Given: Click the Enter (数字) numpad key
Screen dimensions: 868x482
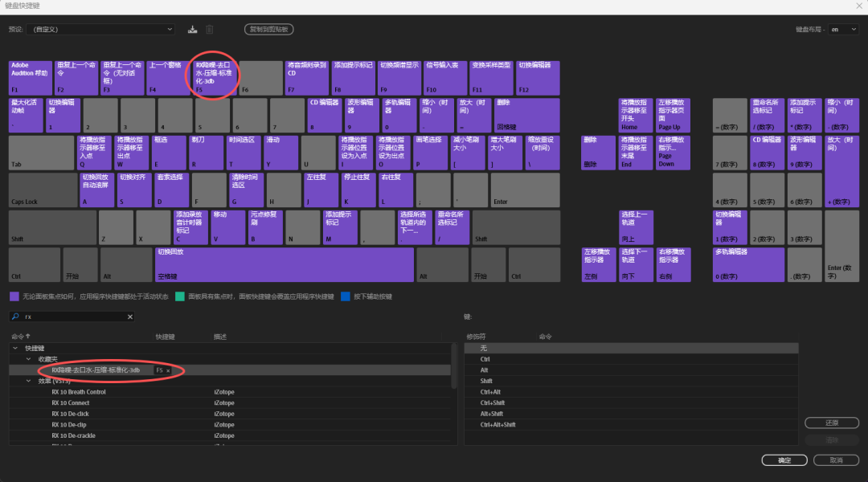Looking at the screenshot, I should point(842,247).
